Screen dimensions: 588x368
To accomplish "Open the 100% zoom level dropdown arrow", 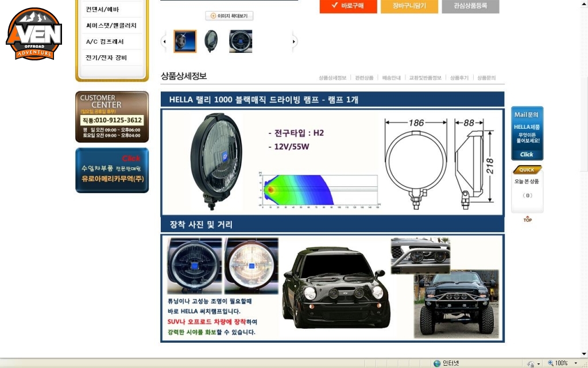I will 575,363.
